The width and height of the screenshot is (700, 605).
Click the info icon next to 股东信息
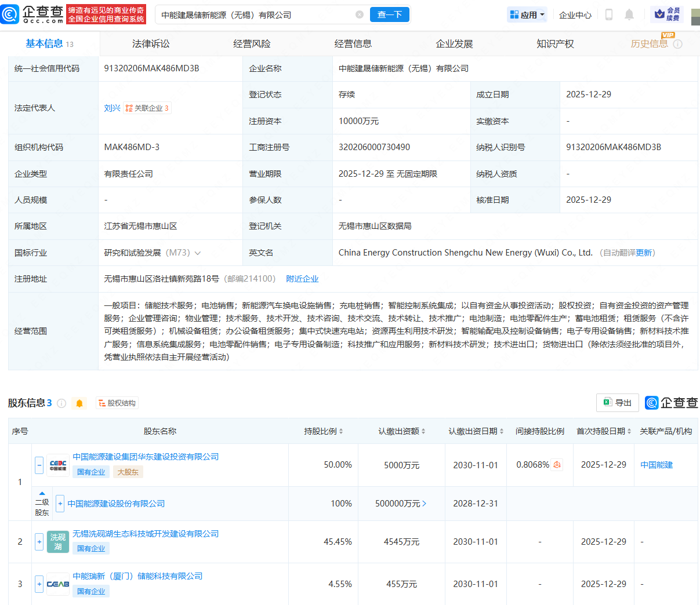coord(61,403)
